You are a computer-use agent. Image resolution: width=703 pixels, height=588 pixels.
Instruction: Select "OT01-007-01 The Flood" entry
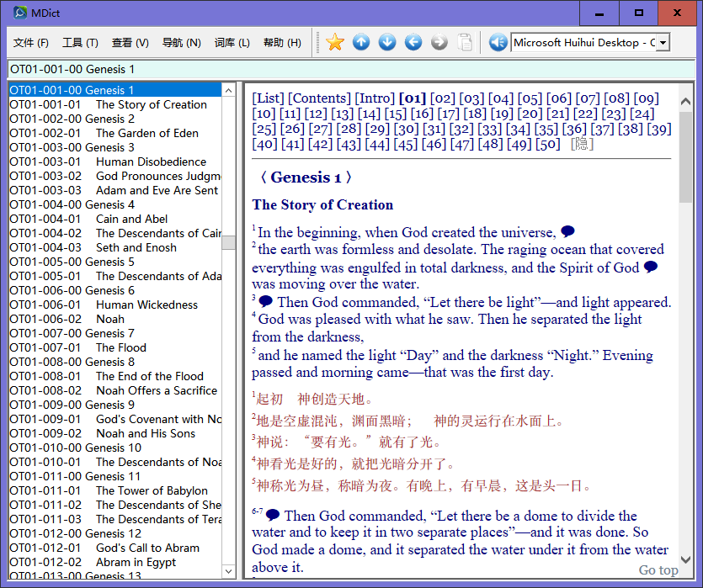pos(115,348)
